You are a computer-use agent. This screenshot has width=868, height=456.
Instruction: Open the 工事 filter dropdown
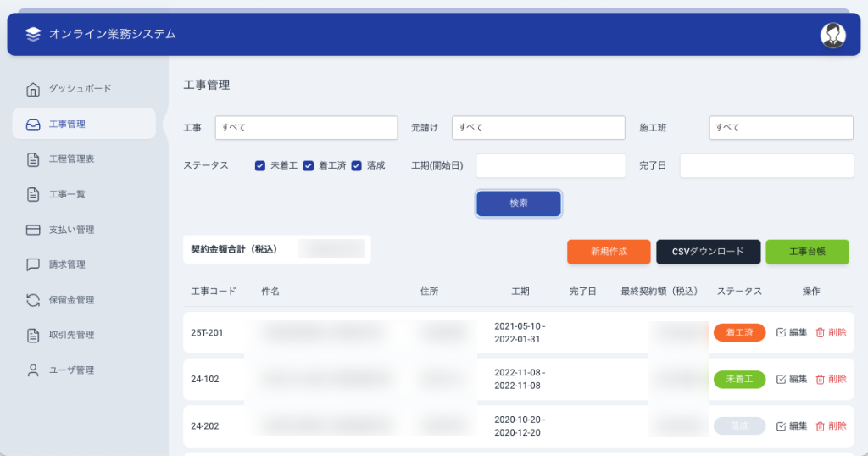[x=306, y=127]
